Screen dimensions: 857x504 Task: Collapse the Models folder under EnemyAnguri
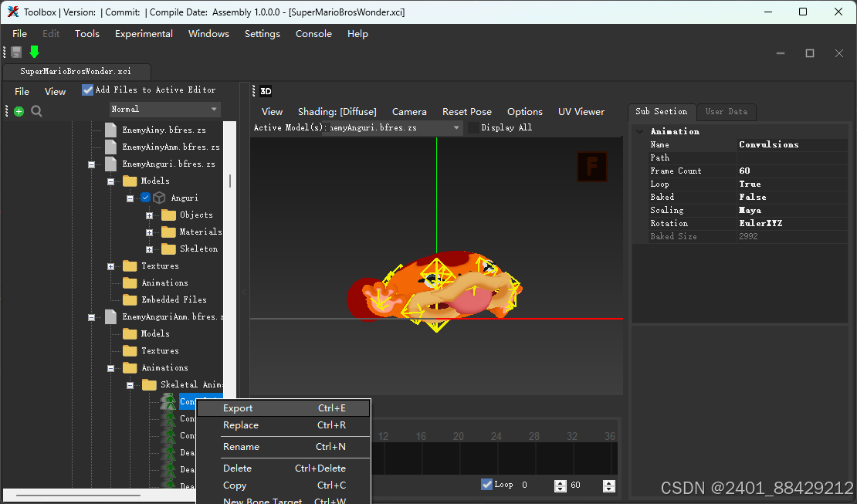(111, 181)
